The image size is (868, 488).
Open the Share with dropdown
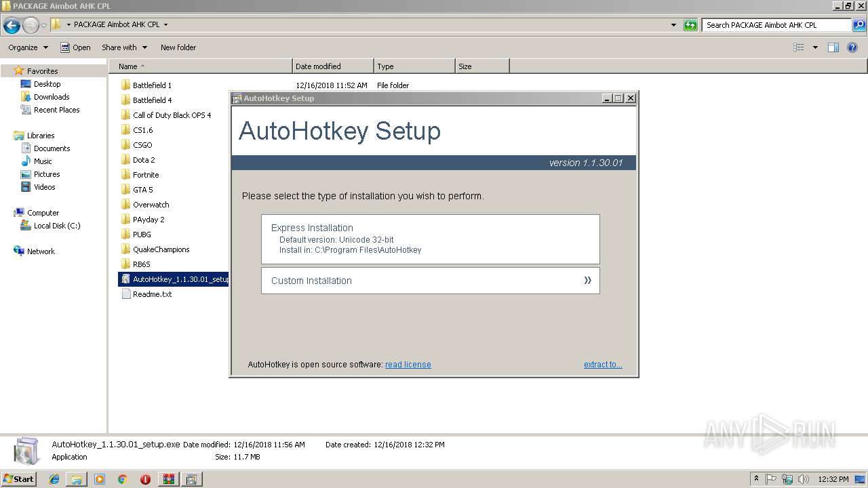click(x=124, y=47)
